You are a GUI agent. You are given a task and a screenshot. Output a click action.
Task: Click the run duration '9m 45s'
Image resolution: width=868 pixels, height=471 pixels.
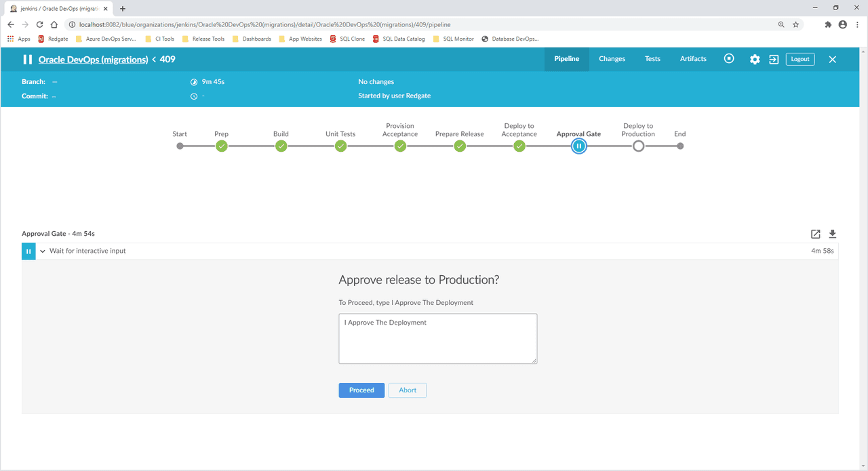click(213, 82)
